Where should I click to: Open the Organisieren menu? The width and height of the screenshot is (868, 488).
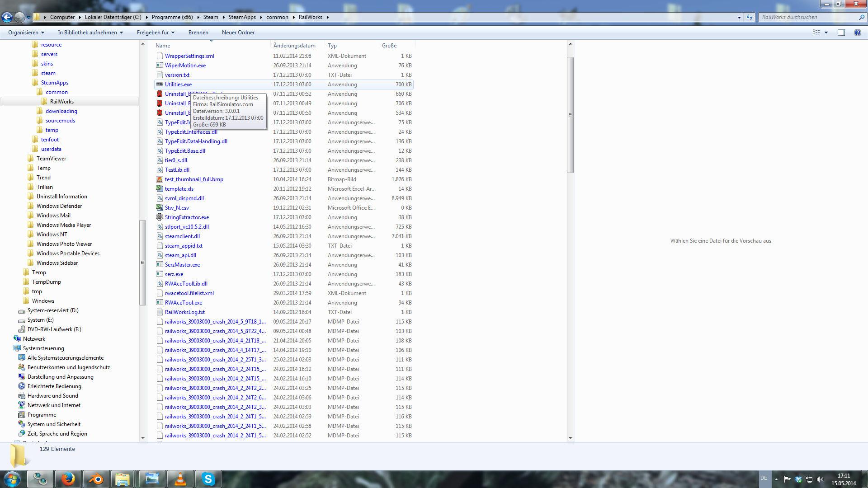pyautogui.click(x=26, y=33)
